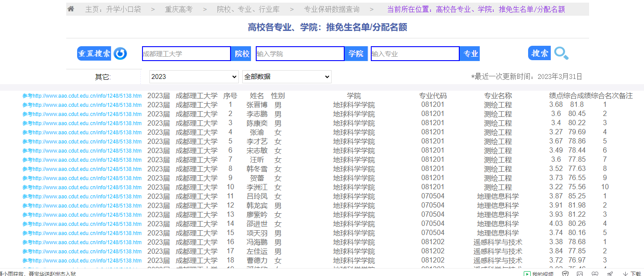Click the 输入专业 text field

coord(415,54)
